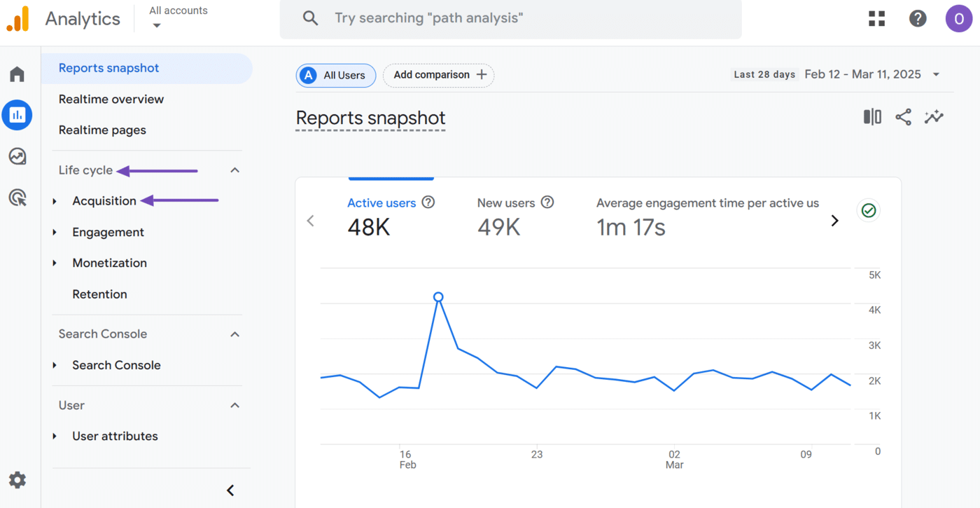
Task: Open Realtime overview report
Action: click(x=111, y=99)
